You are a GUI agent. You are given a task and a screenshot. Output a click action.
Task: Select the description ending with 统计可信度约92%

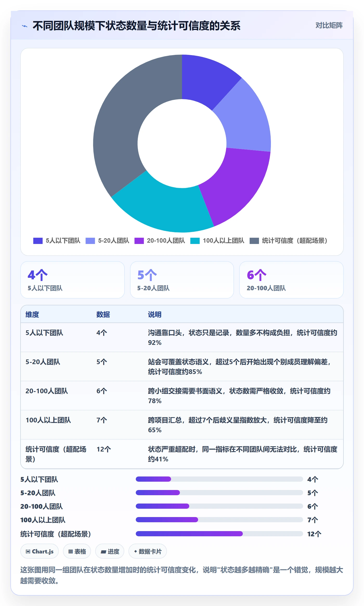tap(243, 338)
